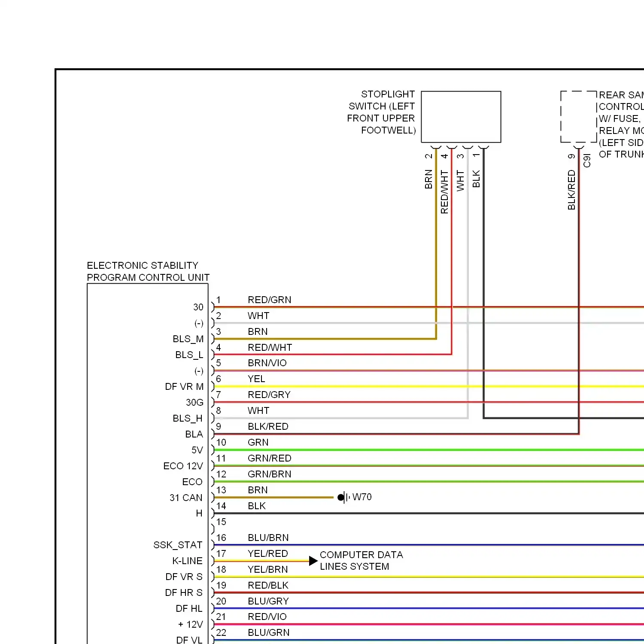Click the (-) pin name beside pin 2
The image size is (644, 644).
(199, 323)
